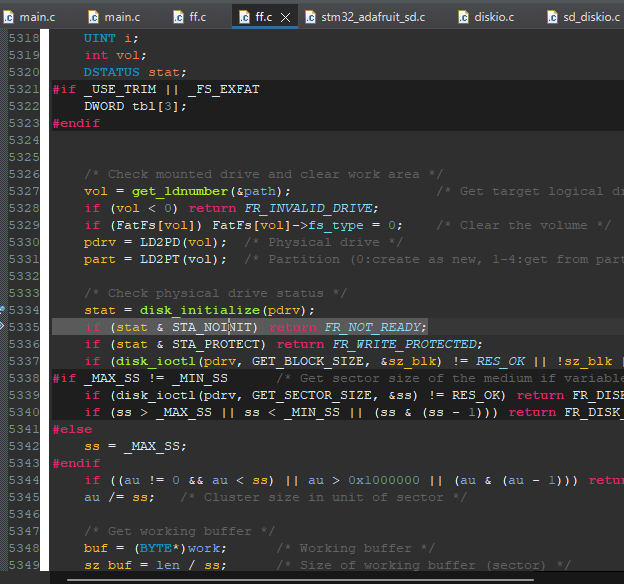Click the get_ldnumber function name
This screenshot has height=584, width=624.
(x=180, y=191)
